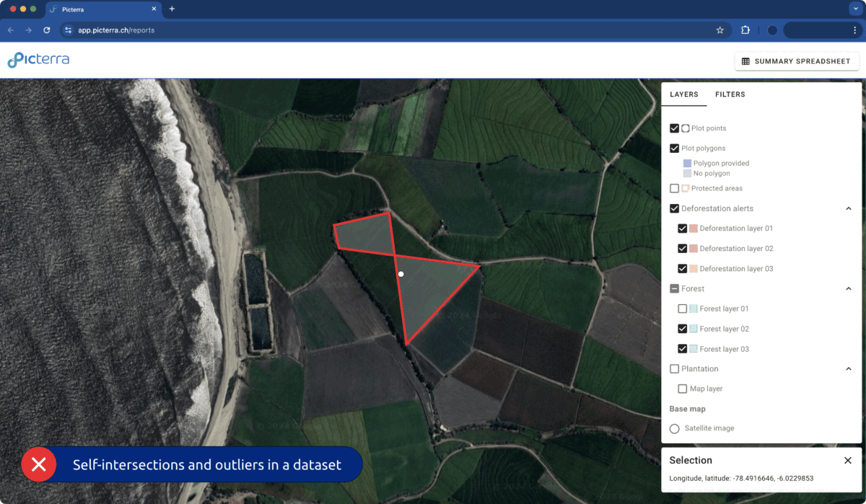Viewport: 866px width, 504px height.
Task: Disable Forest layer 03
Action: [683, 349]
